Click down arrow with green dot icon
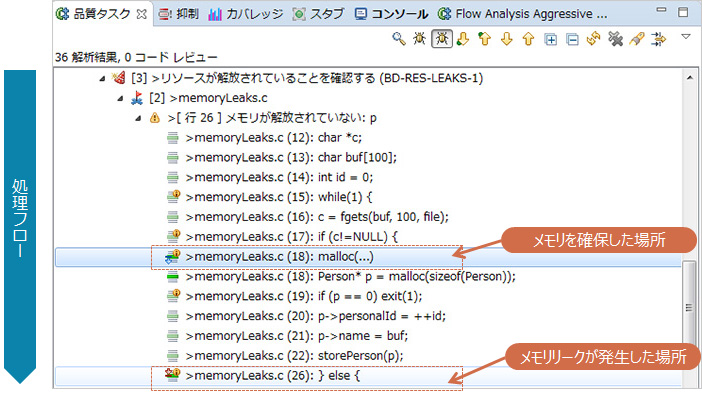Screen dimensions: 702x397 463,39
